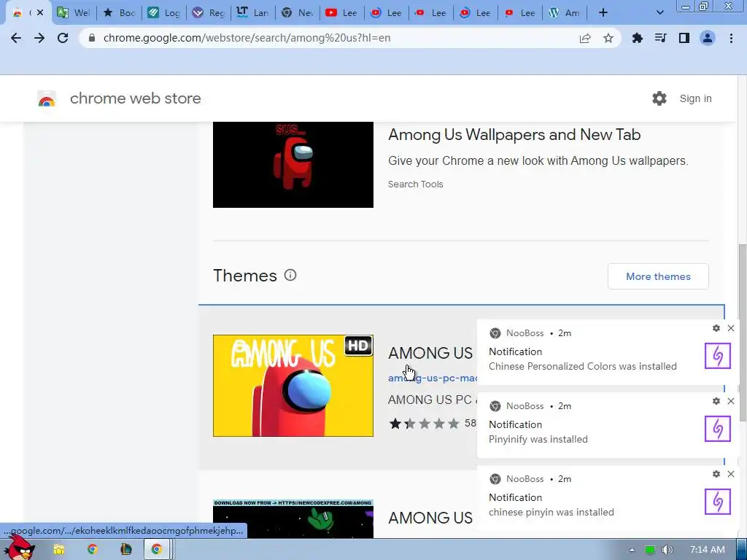Open the media control toolbar icon
This screenshot has width=747, height=560.
coord(660,38)
